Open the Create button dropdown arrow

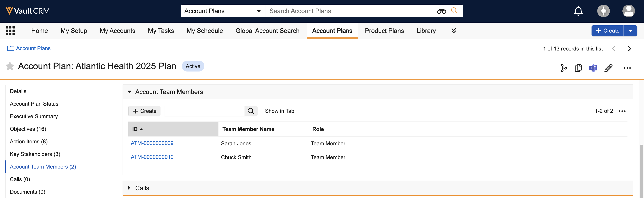pos(630,31)
